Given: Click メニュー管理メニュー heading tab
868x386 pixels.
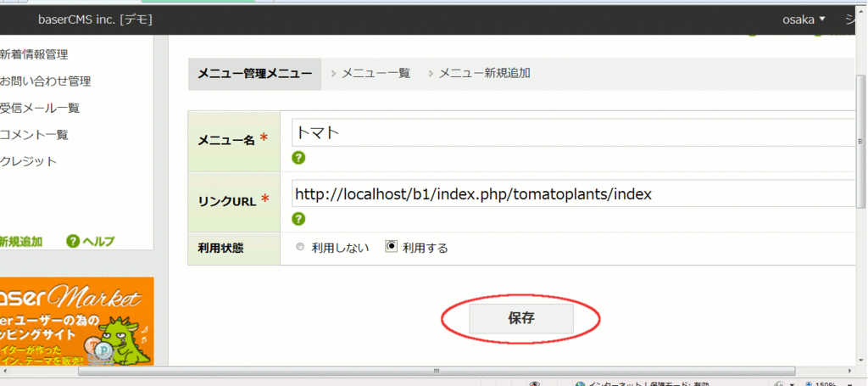Looking at the screenshot, I should tap(254, 74).
